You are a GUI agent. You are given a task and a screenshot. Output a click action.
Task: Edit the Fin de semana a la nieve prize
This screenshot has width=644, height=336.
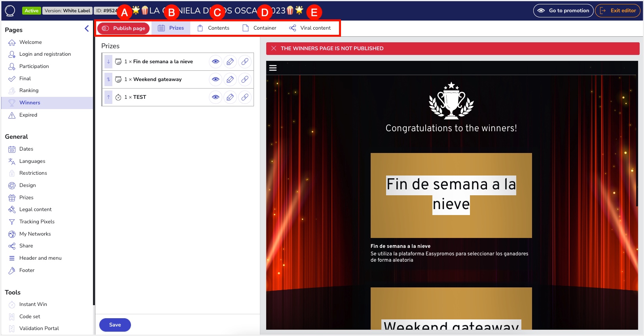click(x=230, y=62)
